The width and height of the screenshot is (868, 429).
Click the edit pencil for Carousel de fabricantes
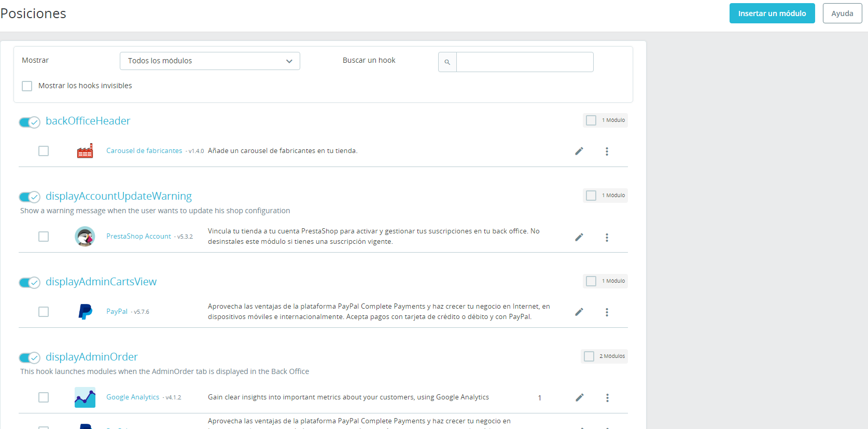point(579,151)
